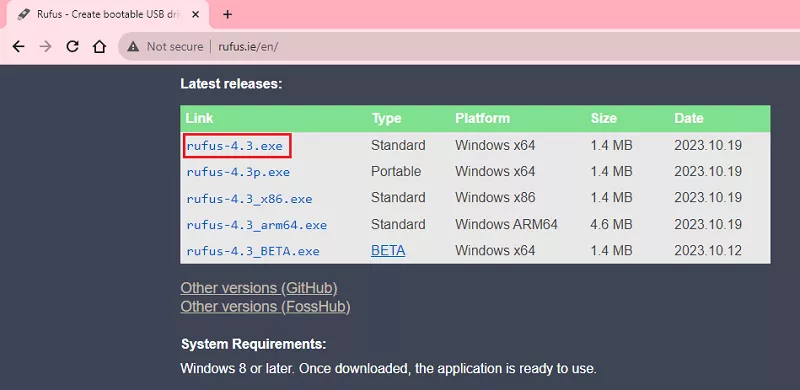Click the browser back arrow
Viewport: 800px width, 390px height.
click(18, 46)
